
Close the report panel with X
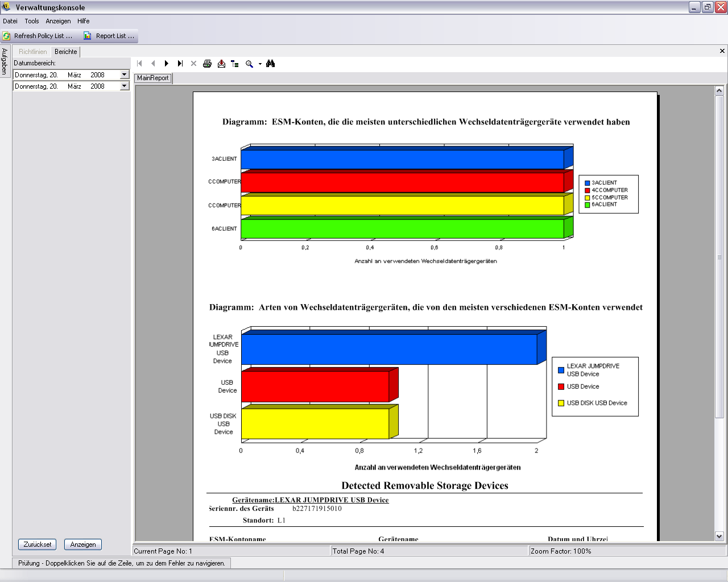(722, 51)
